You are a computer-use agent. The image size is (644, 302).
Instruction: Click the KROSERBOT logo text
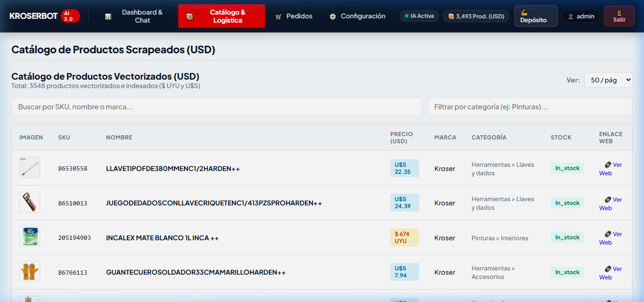(33, 16)
